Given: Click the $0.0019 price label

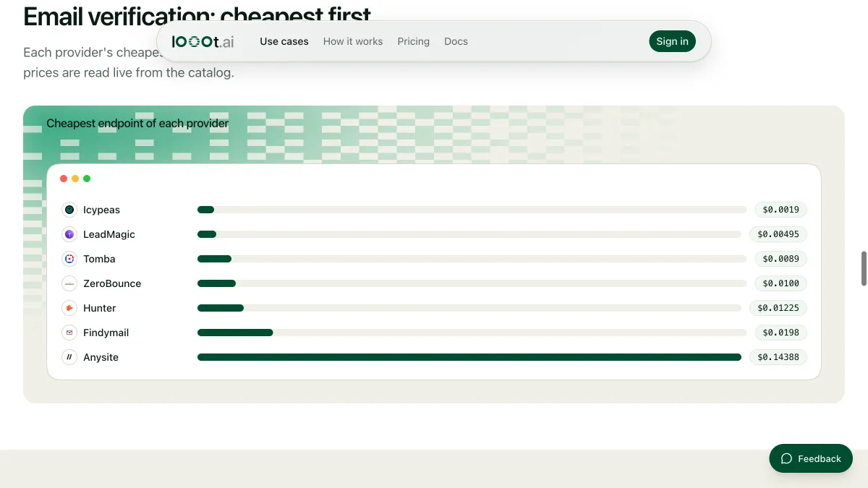Looking at the screenshot, I should (780, 210).
